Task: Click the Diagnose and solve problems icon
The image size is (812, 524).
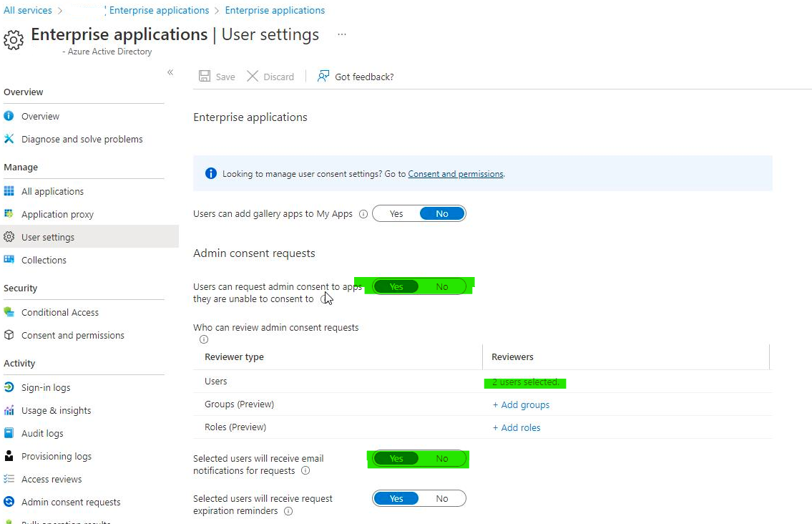Action: pyautogui.click(x=9, y=138)
